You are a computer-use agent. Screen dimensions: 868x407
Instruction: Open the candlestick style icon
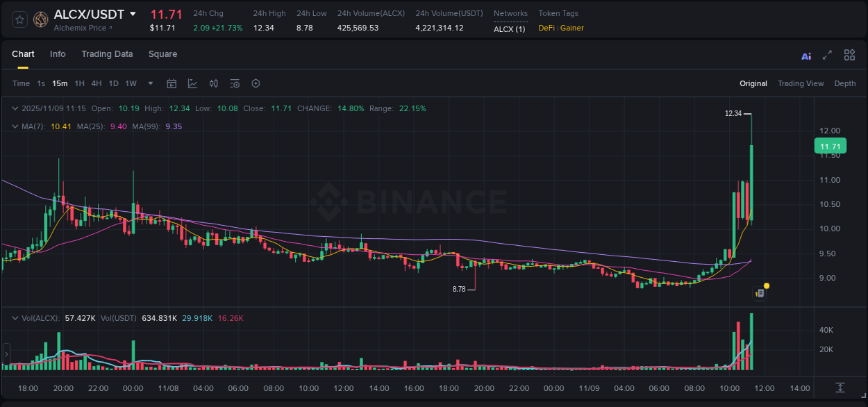213,83
